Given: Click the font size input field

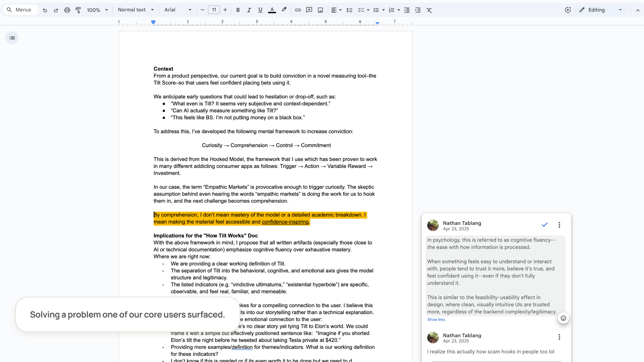Looking at the screenshot, I should 214,10.
